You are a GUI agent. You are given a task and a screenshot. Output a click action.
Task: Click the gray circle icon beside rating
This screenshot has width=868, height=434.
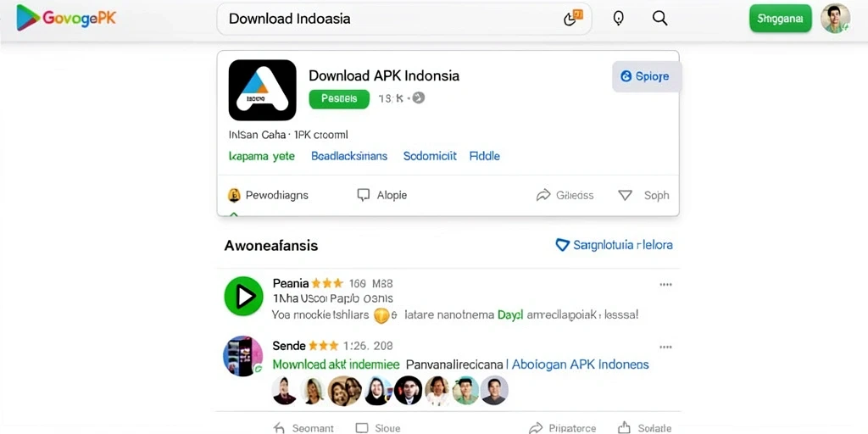tap(419, 98)
